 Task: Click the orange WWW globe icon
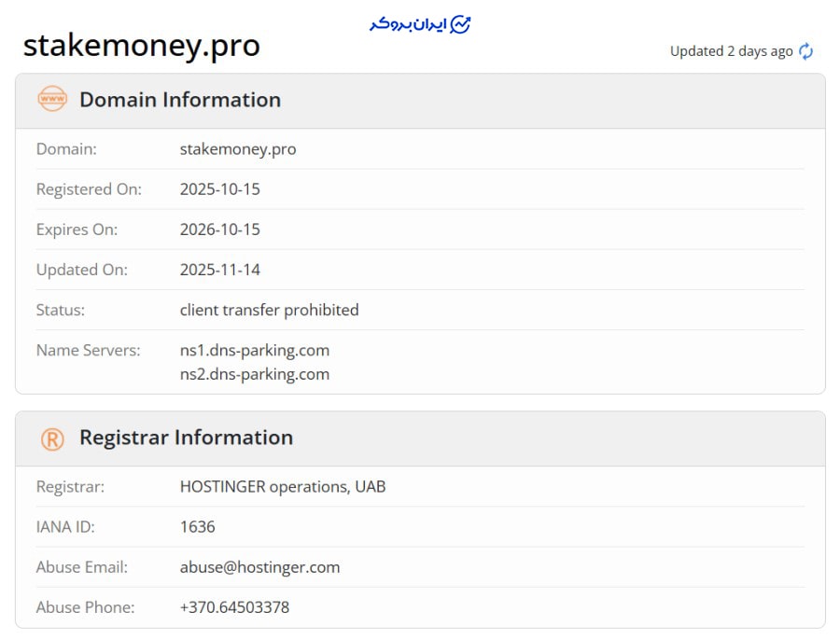click(52, 99)
